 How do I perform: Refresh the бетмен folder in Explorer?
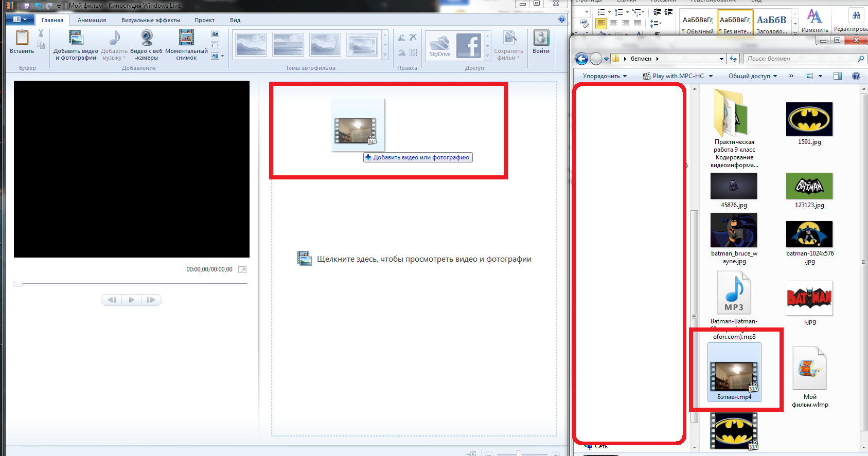733,59
